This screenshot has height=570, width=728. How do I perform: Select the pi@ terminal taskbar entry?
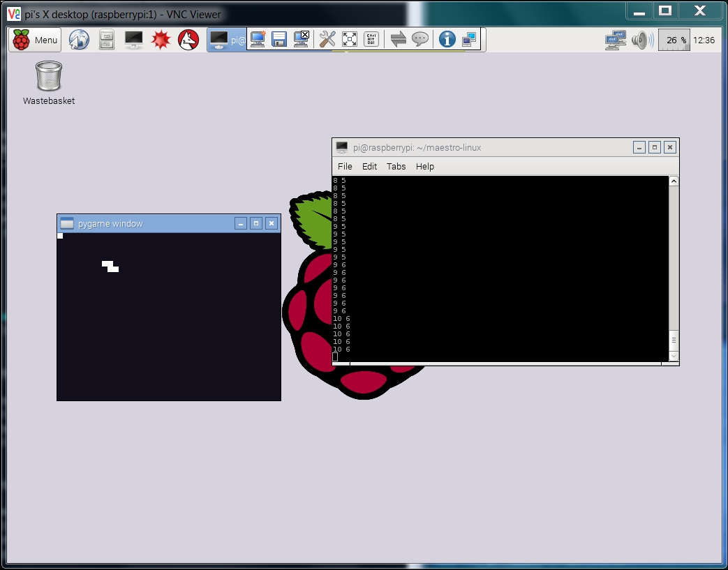227,40
